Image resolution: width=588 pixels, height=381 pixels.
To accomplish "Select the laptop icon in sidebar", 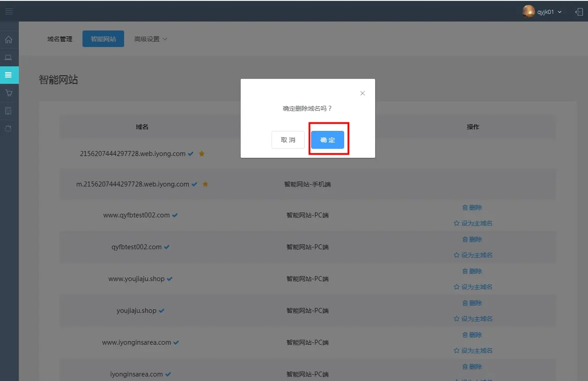I will pyautogui.click(x=9, y=57).
